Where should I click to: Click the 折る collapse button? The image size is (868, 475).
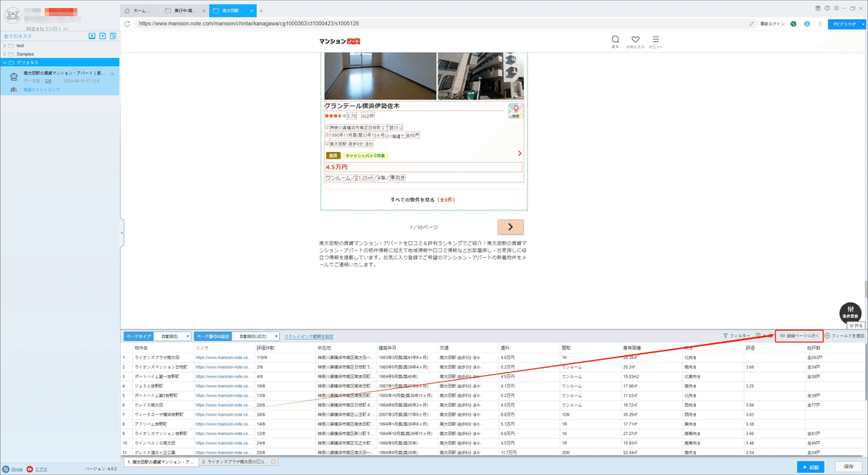click(856, 325)
